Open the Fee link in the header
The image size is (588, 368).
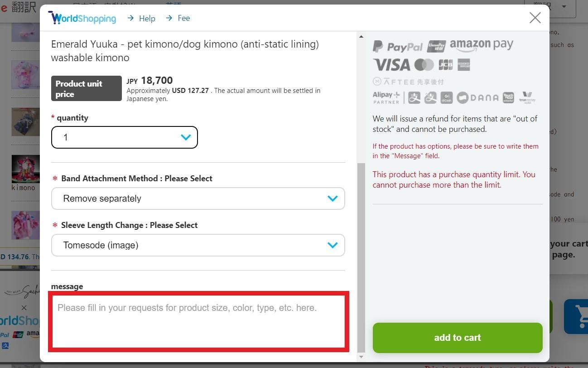[178, 18]
